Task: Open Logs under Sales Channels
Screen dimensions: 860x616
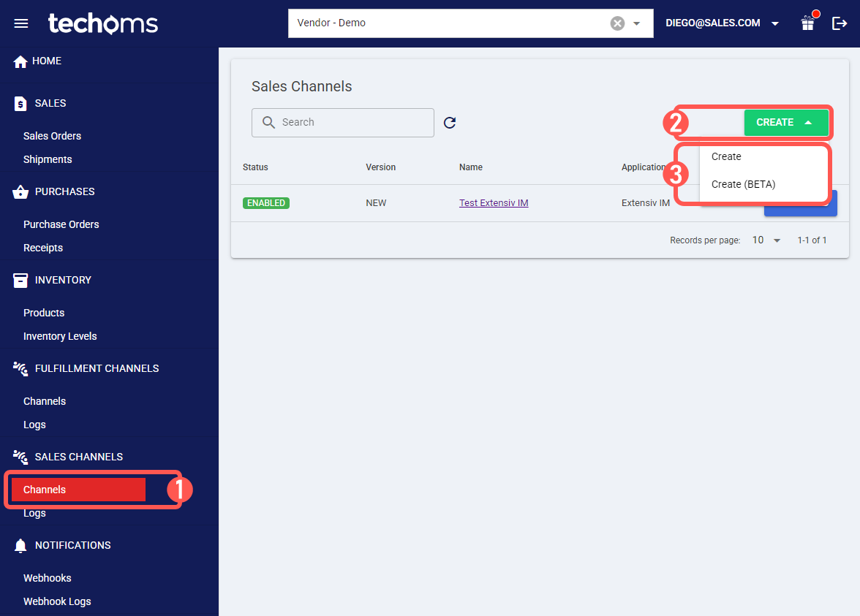Action: [x=34, y=513]
